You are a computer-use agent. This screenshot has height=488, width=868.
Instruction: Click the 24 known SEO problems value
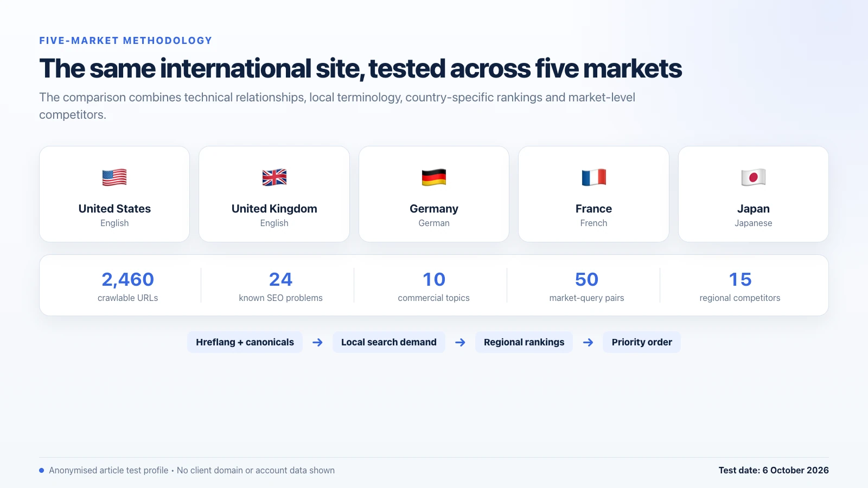[x=281, y=279]
